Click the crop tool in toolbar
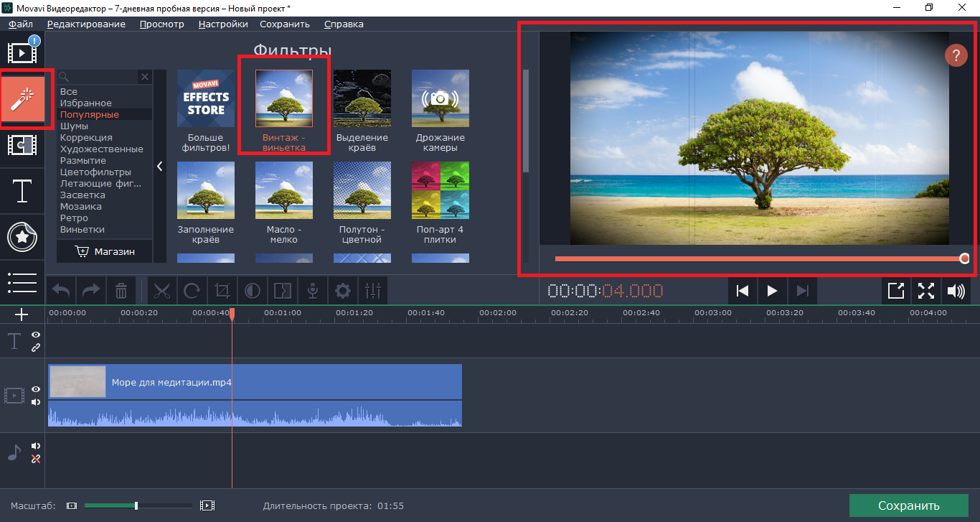Image resolution: width=980 pixels, height=522 pixels. (222, 291)
